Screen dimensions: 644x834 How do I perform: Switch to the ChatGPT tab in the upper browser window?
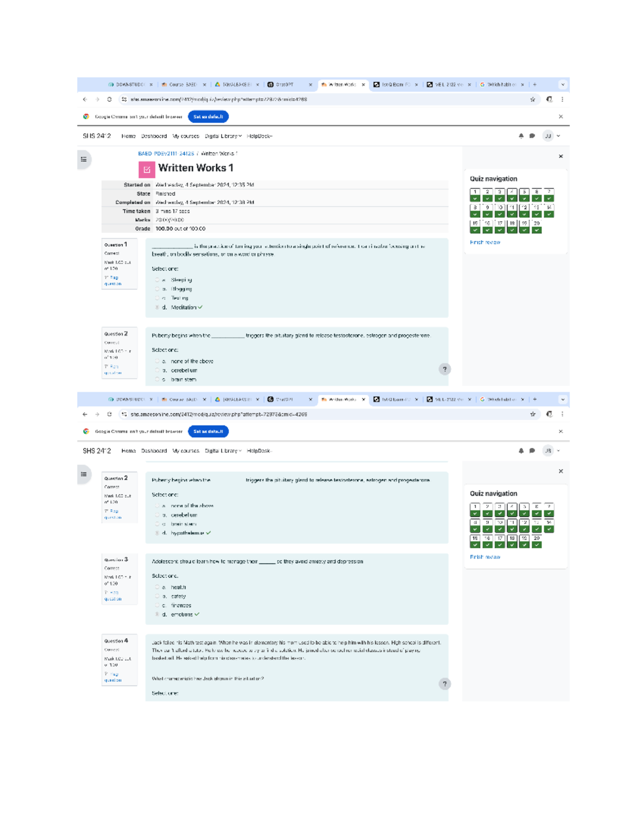[x=284, y=85]
